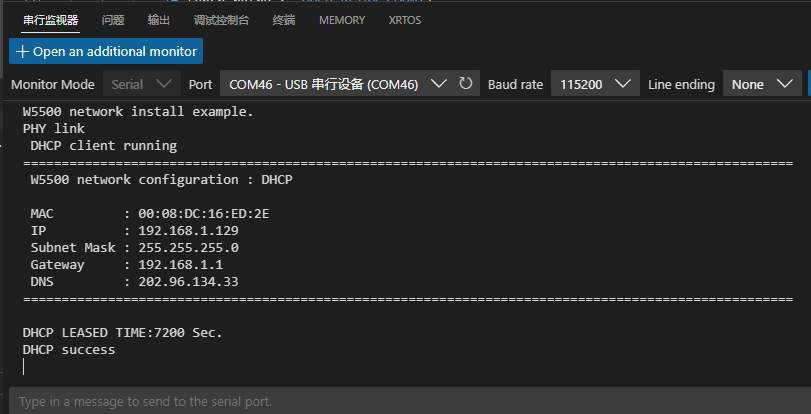Screen dimensions: 811x414
Task: Click the Subnet Mask value 255.255.255.0
Action: (x=188, y=247)
